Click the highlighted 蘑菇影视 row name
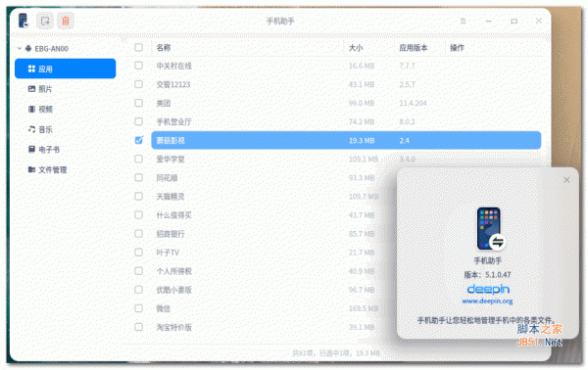 (x=171, y=140)
